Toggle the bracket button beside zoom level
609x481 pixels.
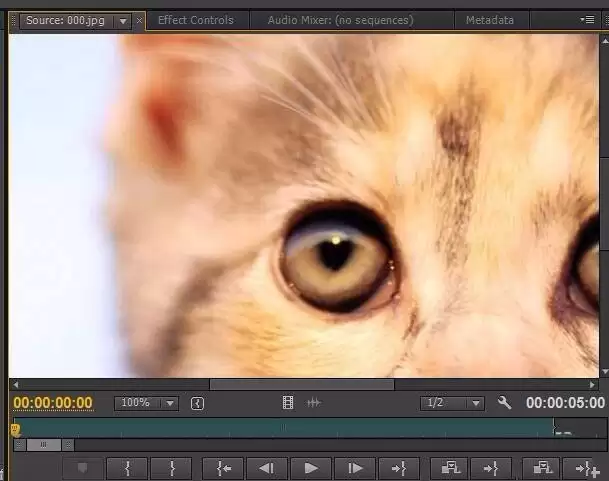(x=197, y=403)
